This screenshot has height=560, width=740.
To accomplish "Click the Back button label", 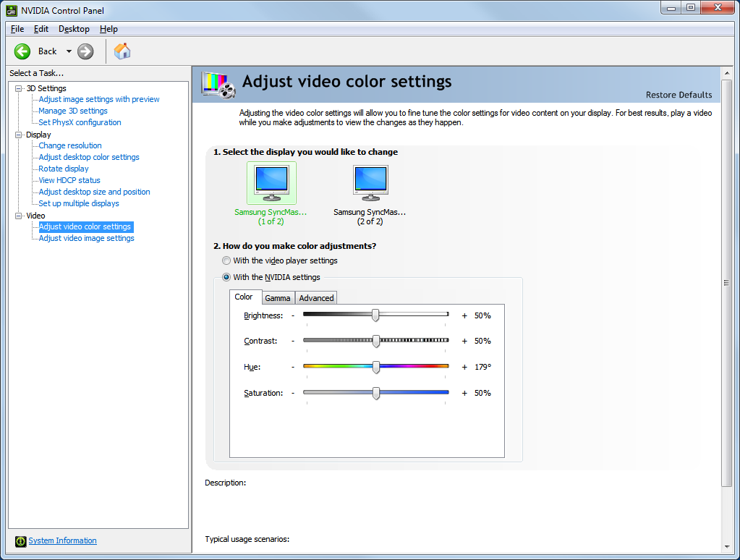I will [x=47, y=51].
